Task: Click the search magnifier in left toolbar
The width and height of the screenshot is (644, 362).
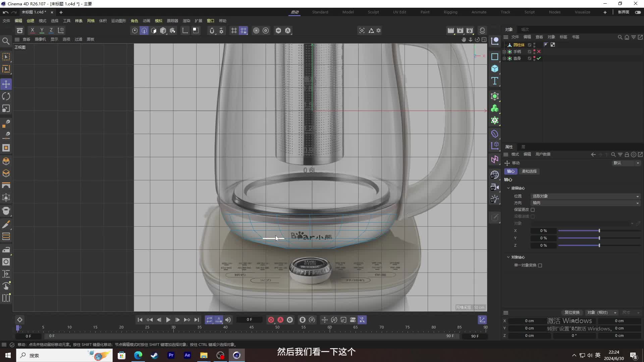Action: click(x=6, y=41)
